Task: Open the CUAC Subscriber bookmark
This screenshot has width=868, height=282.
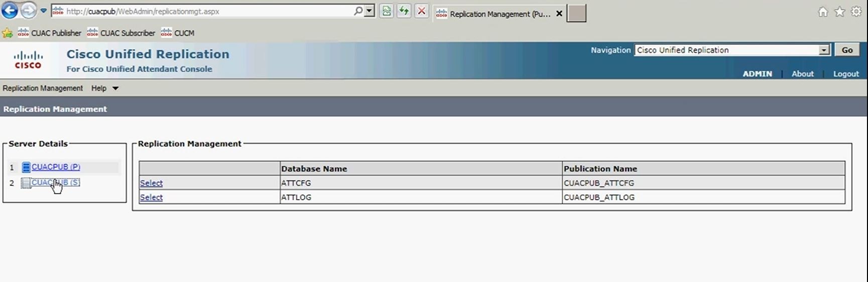Action: 121,33
